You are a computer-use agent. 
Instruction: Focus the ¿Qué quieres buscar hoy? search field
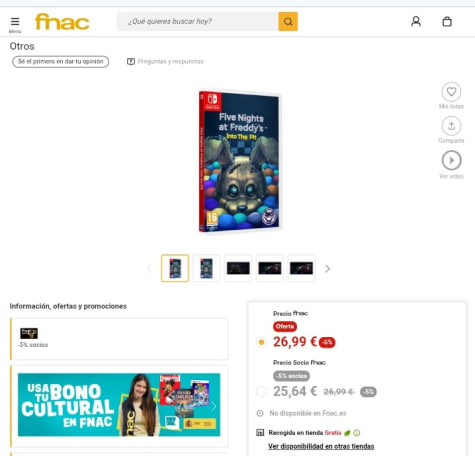point(198,22)
